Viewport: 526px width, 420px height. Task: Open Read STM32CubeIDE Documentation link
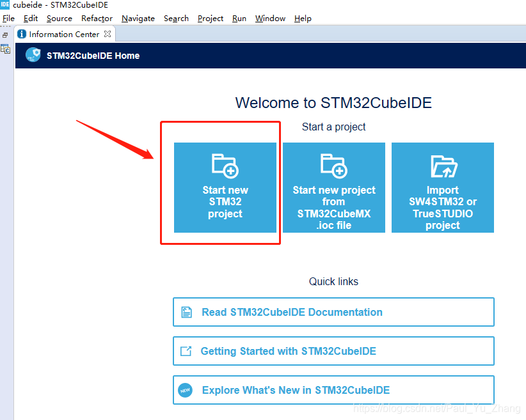(333, 312)
